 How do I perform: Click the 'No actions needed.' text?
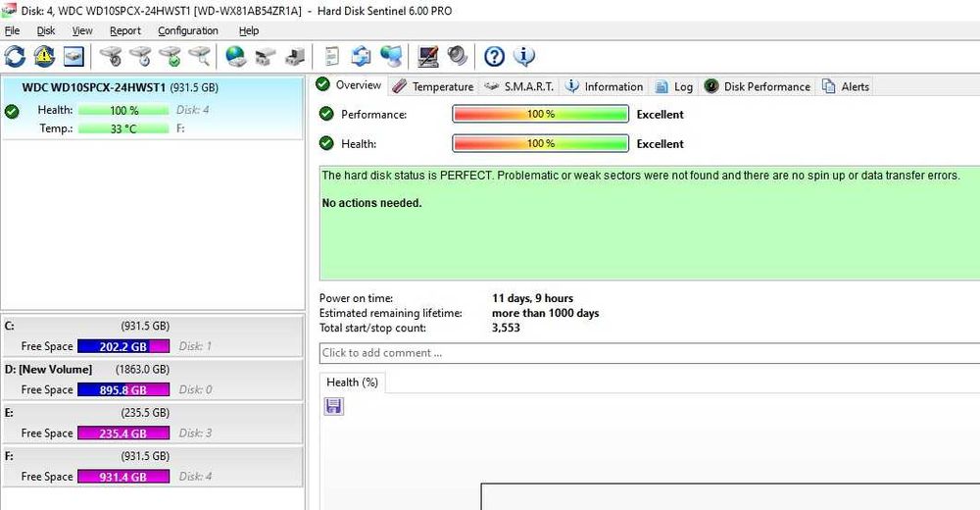pos(371,203)
